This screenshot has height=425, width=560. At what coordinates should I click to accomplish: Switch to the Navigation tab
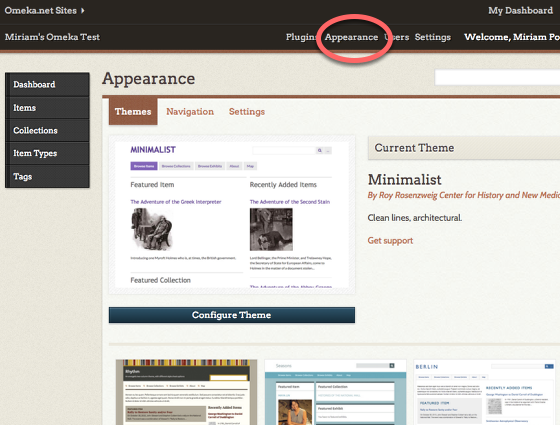(190, 111)
